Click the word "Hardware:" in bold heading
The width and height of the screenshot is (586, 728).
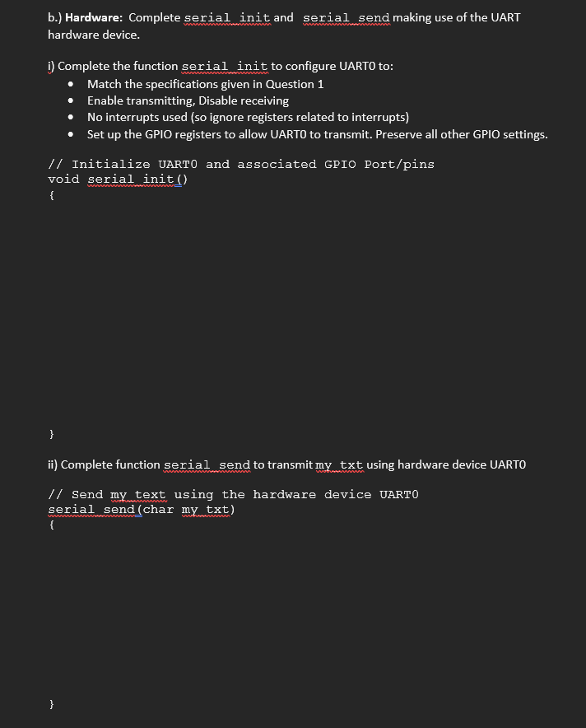pyautogui.click(x=94, y=17)
